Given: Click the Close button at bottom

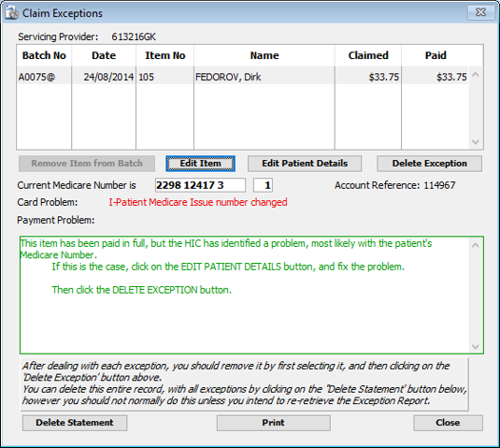Looking at the screenshot, I should click(x=448, y=423).
